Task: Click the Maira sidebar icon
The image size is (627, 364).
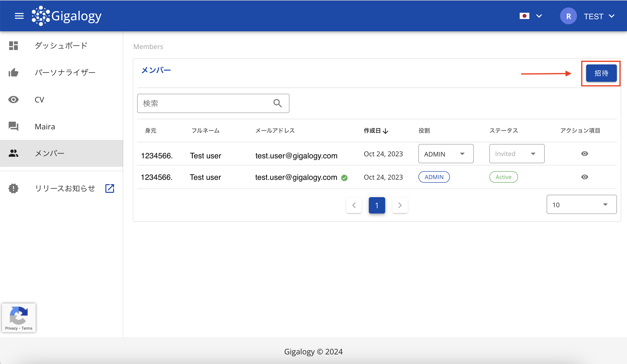Action: click(13, 126)
